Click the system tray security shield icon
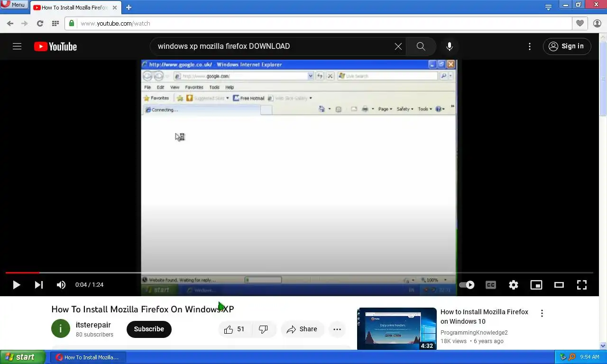 click(563, 357)
